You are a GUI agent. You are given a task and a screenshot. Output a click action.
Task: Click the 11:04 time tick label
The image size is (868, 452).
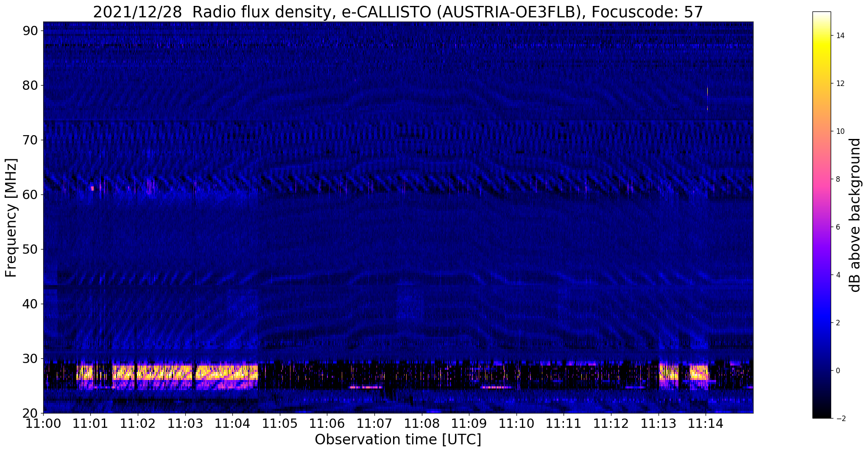tap(232, 423)
